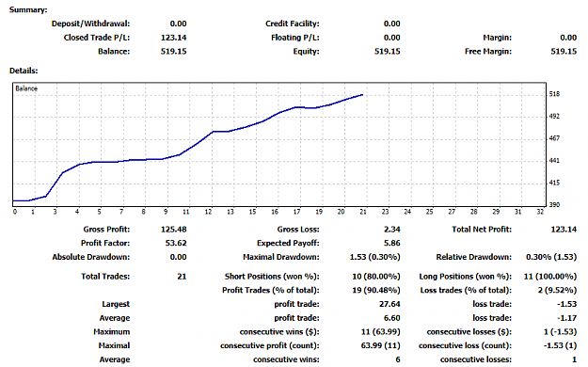The width and height of the screenshot is (588, 367).
Task: Click the Credit Facility label
Action: coord(293,24)
